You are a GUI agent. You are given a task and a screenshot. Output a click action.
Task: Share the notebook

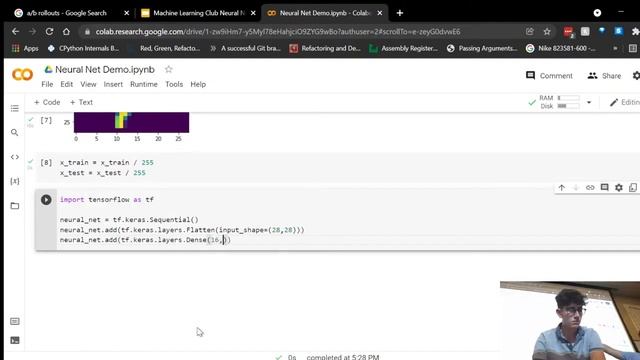[604, 76]
